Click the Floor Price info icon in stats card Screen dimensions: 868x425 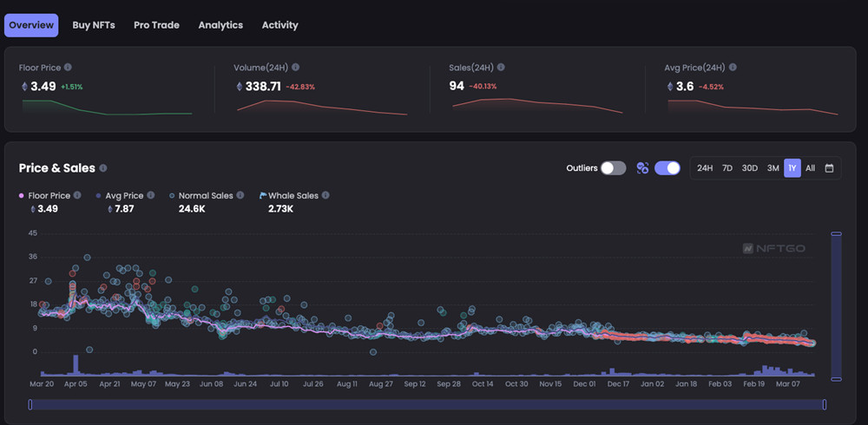68,67
